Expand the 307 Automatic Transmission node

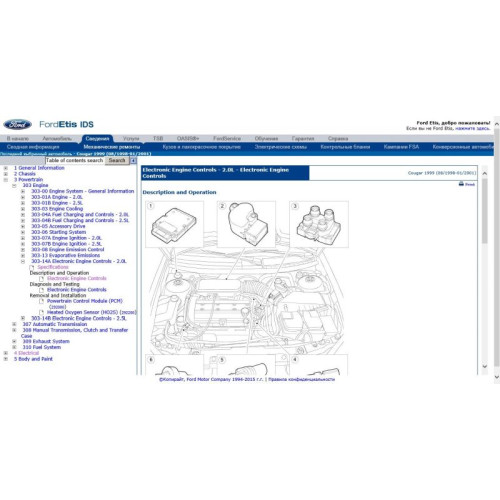pos(14,324)
